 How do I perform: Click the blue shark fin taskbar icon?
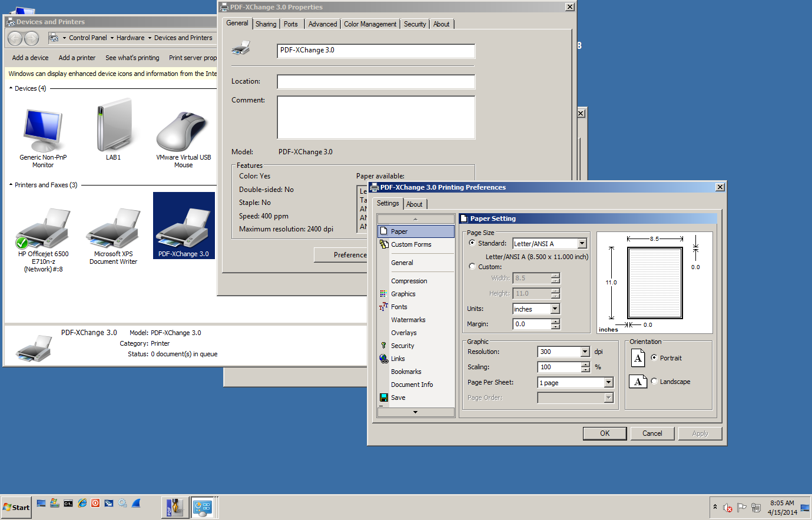[136, 503]
